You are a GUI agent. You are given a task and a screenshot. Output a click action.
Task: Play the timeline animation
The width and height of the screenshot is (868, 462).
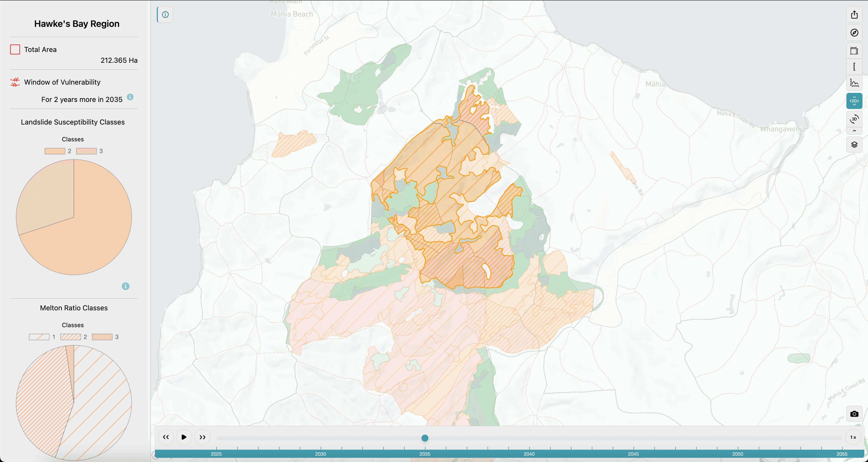(x=184, y=437)
